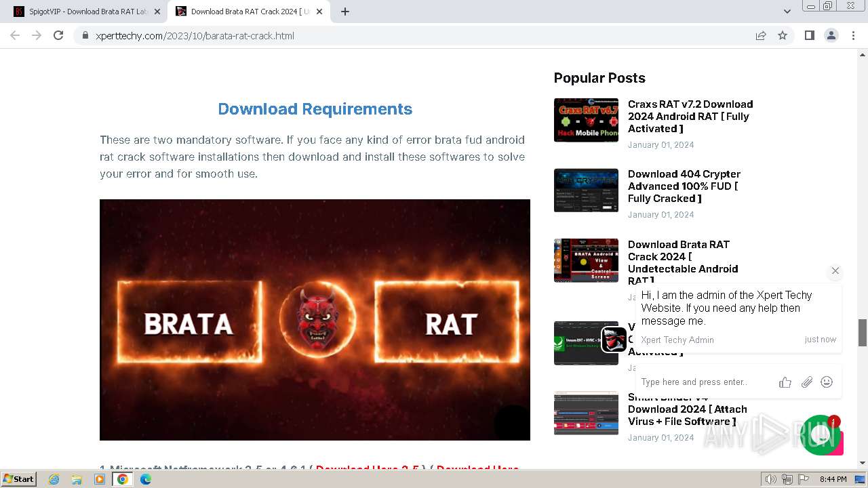
Task: Open the green chat widget launcher
Action: pyautogui.click(x=821, y=435)
